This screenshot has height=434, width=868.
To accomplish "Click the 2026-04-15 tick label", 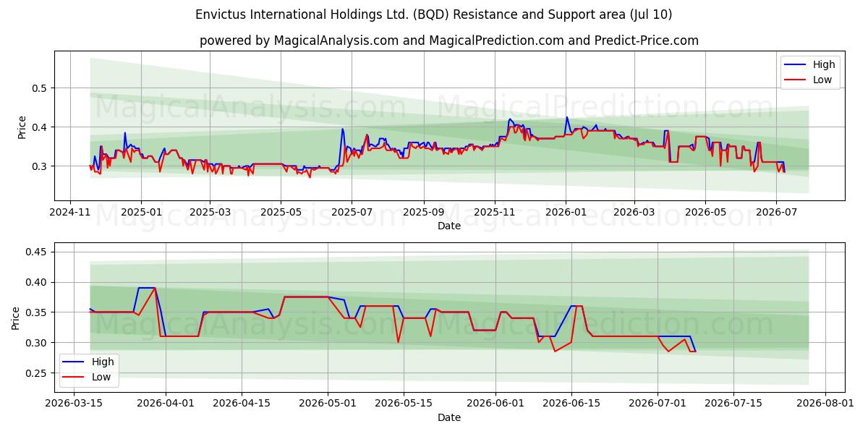I will pyautogui.click(x=240, y=404).
